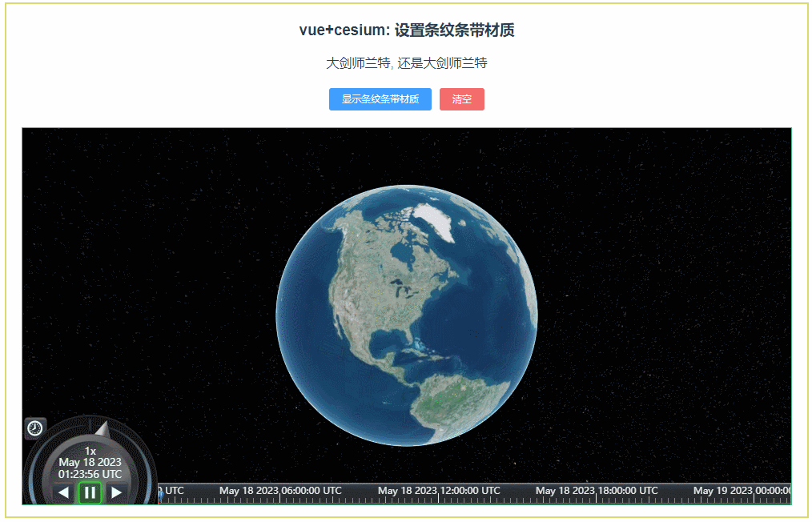Viewport: 812px width, 522px height.
Task: Click the clock icon for real-time mode
Action: coord(35,428)
